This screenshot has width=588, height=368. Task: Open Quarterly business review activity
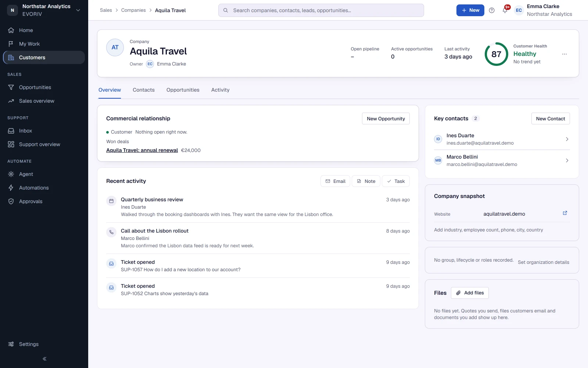click(x=258, y=207)
